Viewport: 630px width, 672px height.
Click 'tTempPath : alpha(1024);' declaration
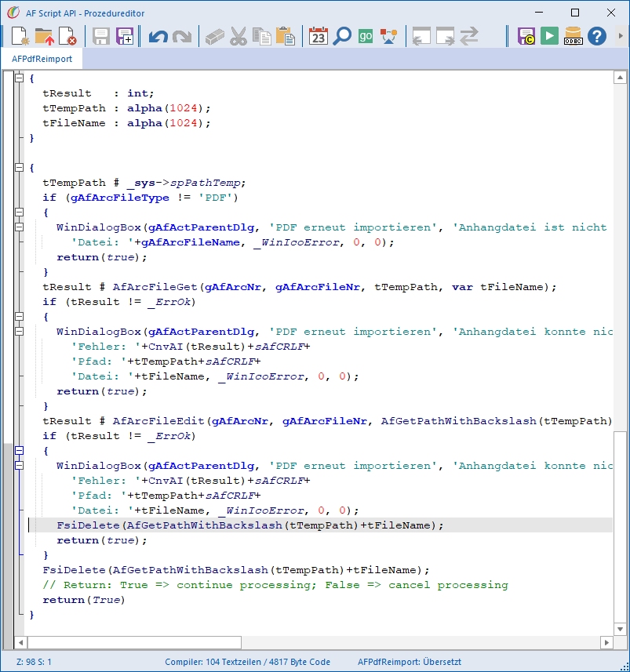(x=126, y=108)
